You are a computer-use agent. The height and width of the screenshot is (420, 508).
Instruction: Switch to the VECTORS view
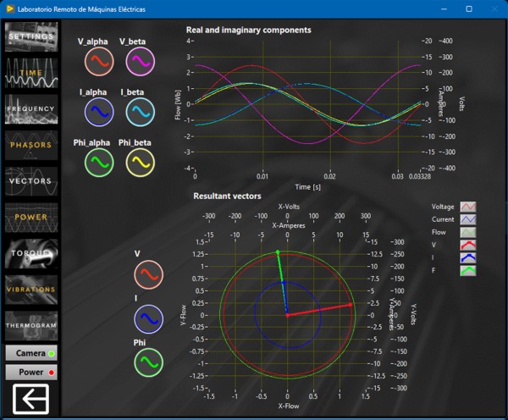[30, 180]
